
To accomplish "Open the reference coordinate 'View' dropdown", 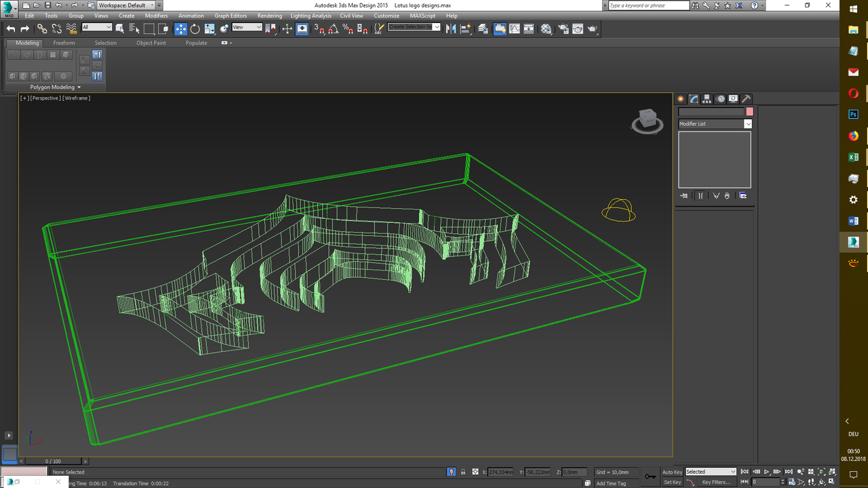I will (247, 27).
